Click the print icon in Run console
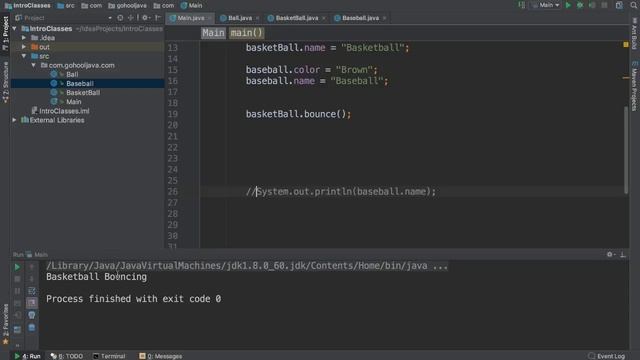Screen dimensions: 640x360 point(31,315)
